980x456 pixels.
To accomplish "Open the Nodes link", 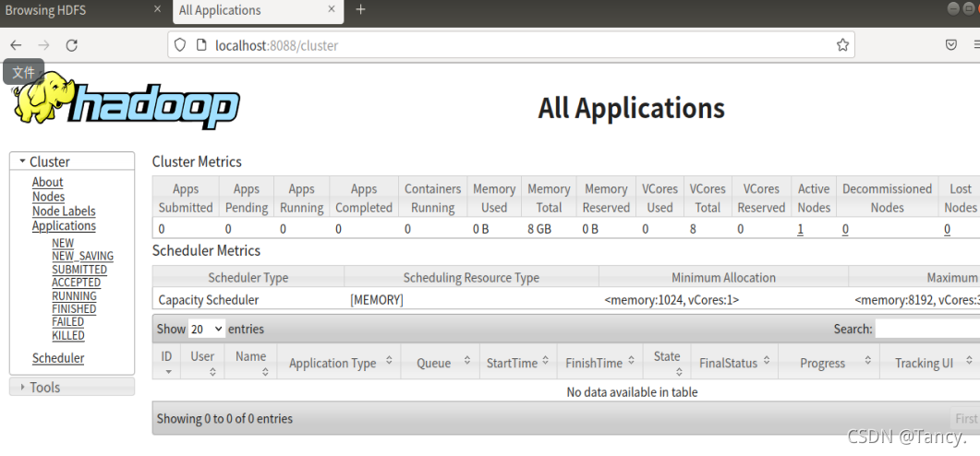I will [48, 196].
